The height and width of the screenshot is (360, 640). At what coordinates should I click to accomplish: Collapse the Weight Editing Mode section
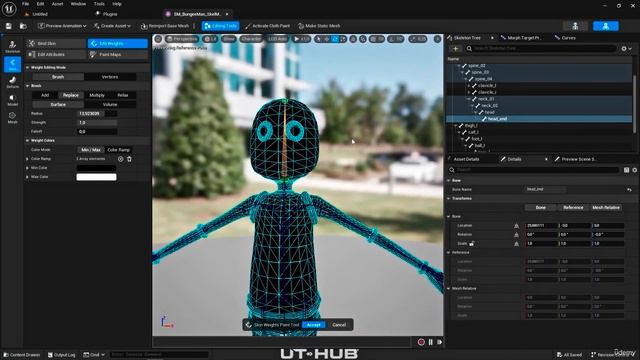(x=27, y=67)
